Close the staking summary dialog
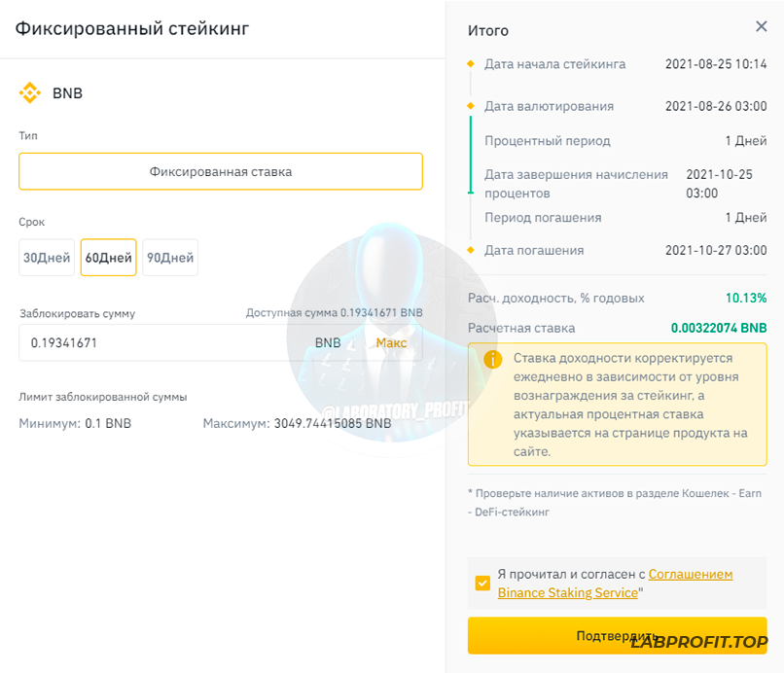This screenshot has height=673, width=784. 761,27
